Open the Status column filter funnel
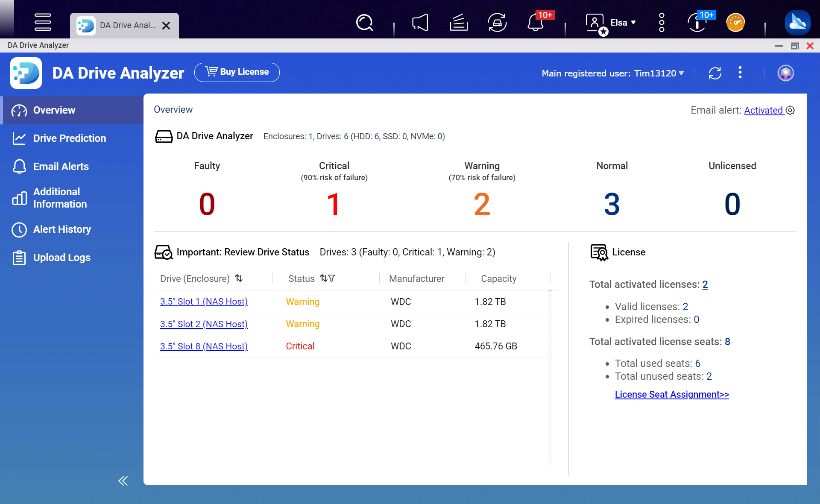The width and height of the screenshot is (820, 504). point(332,278)
